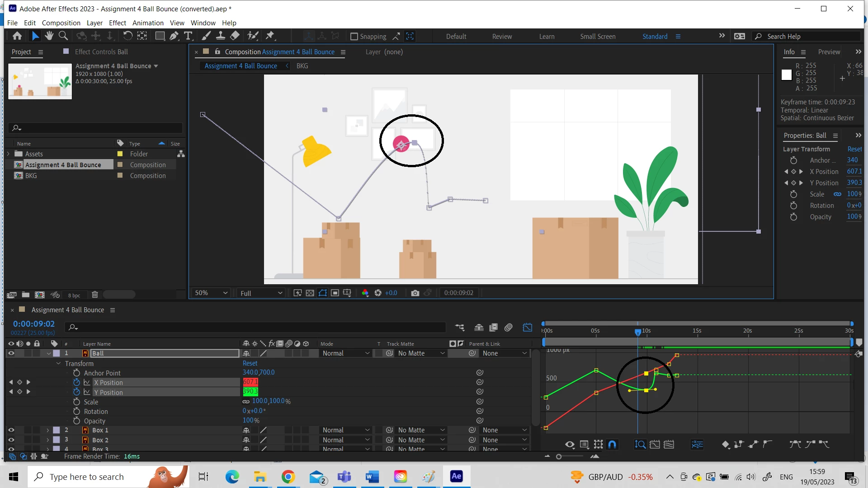Select the Zoom tool in toolbar

point(63,36)
